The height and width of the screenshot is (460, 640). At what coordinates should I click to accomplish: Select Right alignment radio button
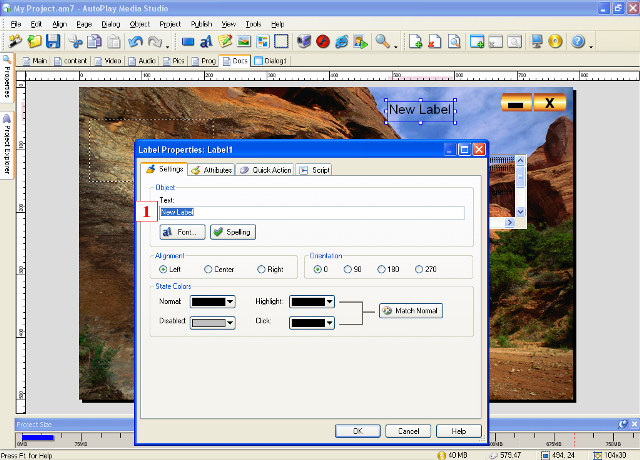(262, 269)
